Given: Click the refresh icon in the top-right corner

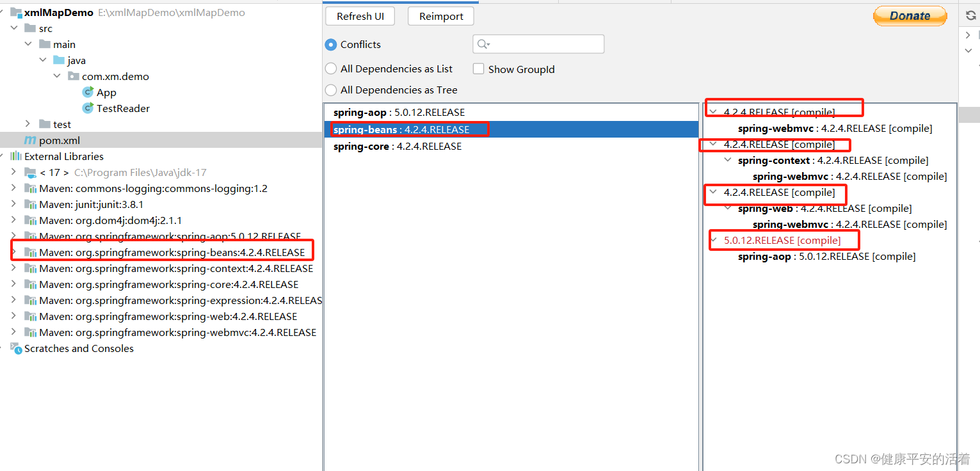Looking at the screenshot, I should point(970,15).
